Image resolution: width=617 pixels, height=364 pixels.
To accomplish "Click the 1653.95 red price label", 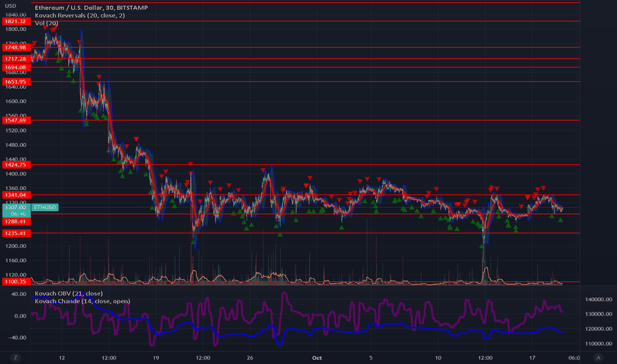I will point(16,82).
